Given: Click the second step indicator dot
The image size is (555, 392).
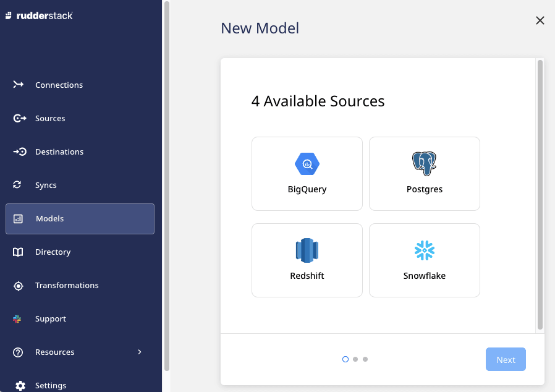Looking at the screenshot, I should [355, 359].
